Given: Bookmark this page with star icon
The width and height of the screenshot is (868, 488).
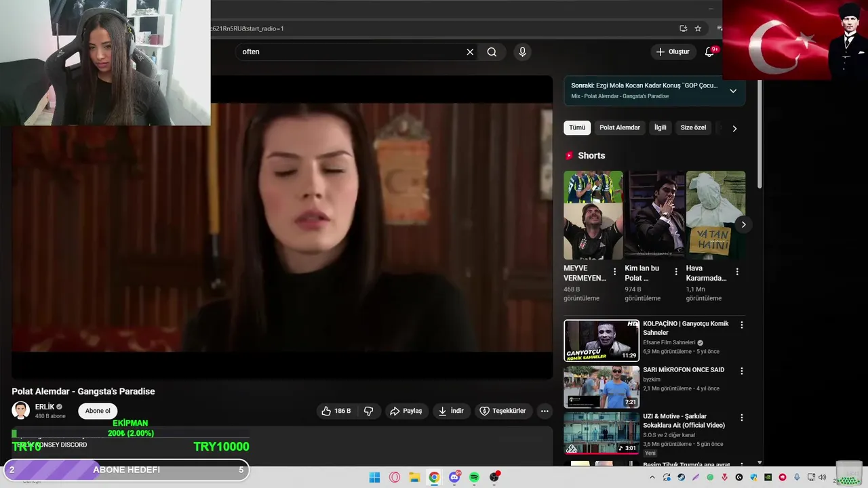Looking at the screenshot, I should 698,28.
